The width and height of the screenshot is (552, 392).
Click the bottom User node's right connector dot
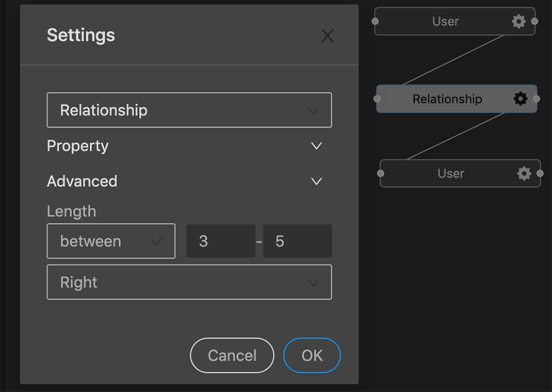coord(540,173)
